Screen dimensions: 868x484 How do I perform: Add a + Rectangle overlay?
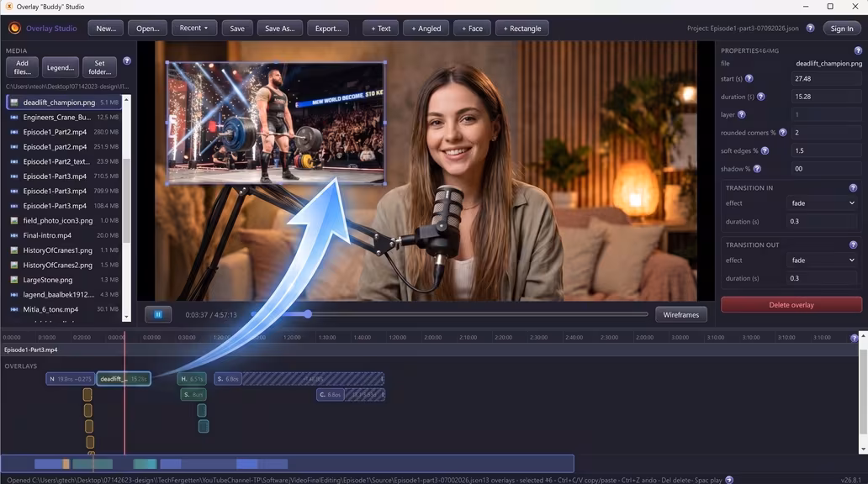pyautogui.click(x=522, y=29)
